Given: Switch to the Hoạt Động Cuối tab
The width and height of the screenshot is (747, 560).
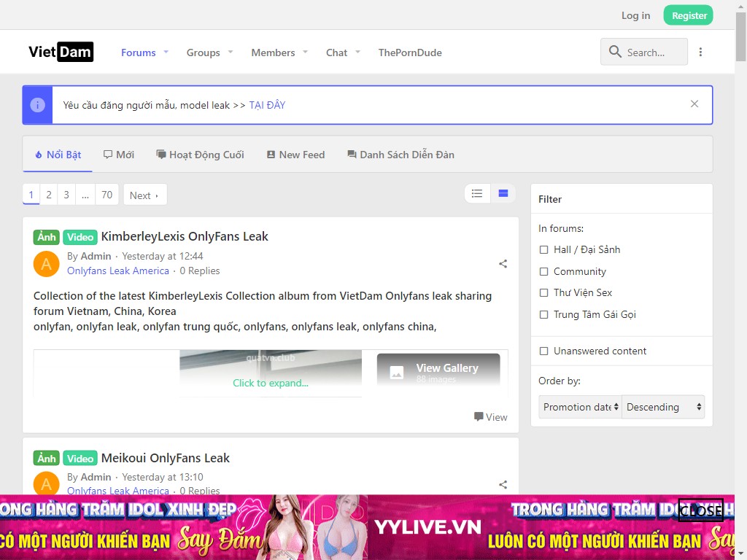Looking at the screenshot, I should [x=200, y=155].
